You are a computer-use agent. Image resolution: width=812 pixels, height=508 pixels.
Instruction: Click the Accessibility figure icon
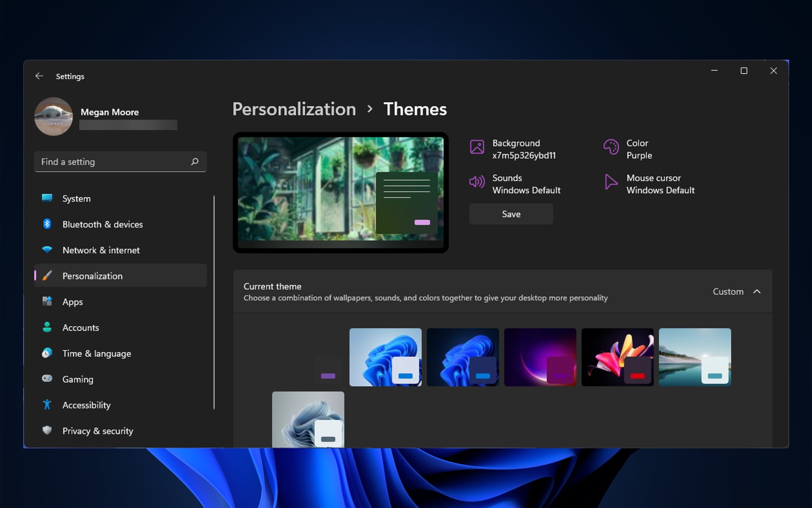[x=47, y=405]
